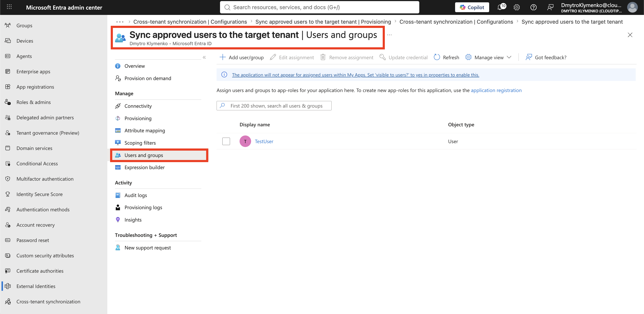Sort by Object type column header
The image size is (644, 314).
(461, 124)
